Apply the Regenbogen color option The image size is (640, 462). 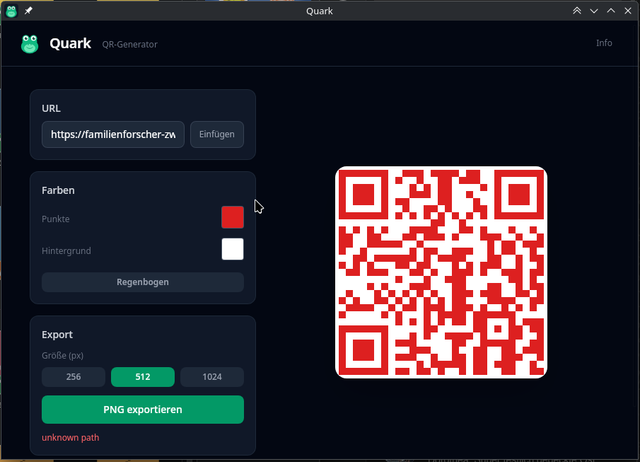(143, 282)
